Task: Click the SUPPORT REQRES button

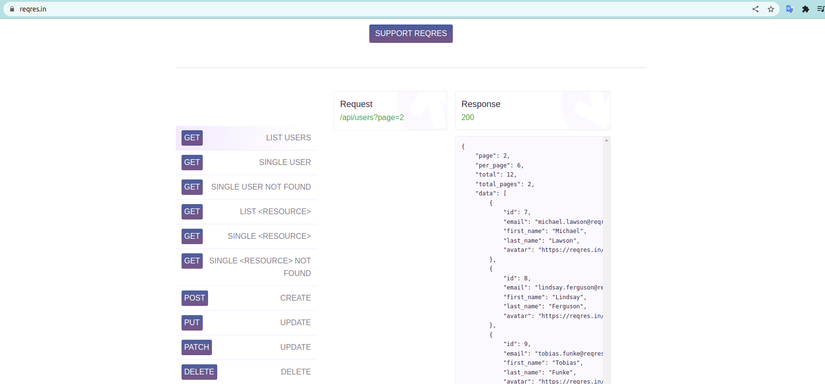Action: click(x=411, y=34)
